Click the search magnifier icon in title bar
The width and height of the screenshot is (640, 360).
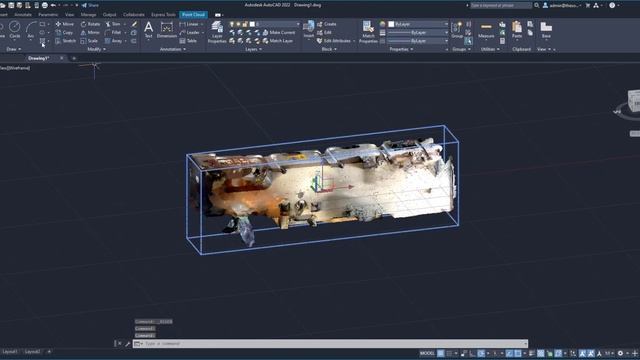click(x=537, y=5)
